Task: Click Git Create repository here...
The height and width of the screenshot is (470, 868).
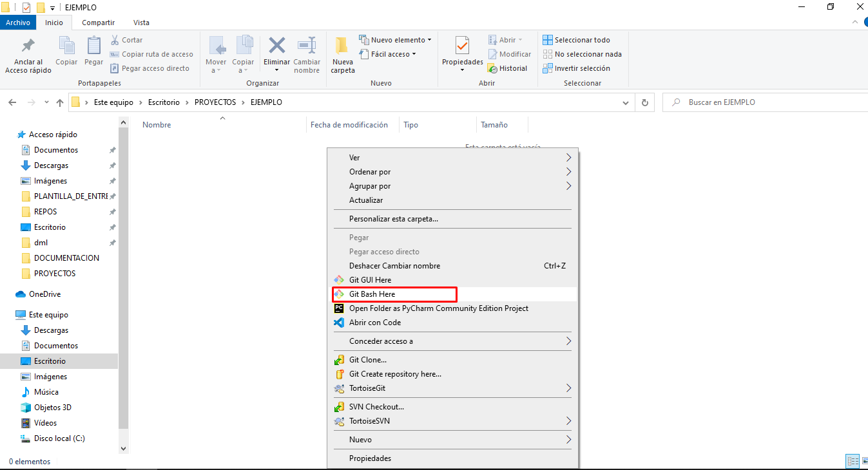Action: coord(452,374)
